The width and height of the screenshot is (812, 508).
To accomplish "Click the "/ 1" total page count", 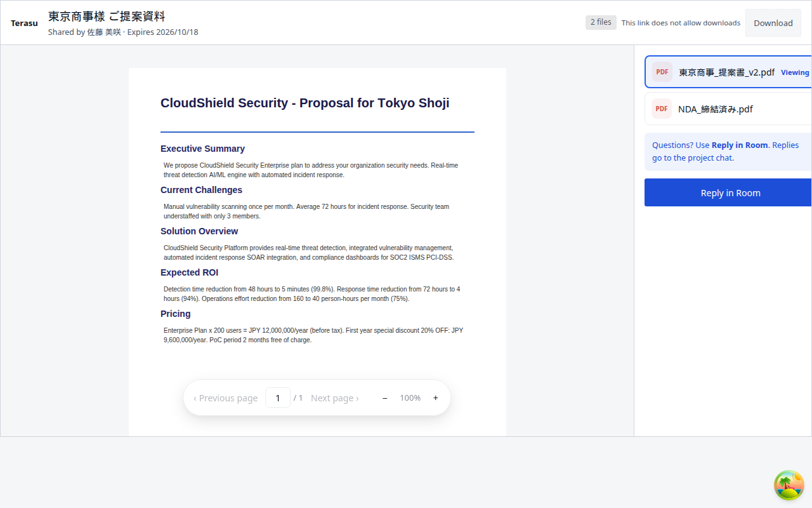I will 298,398.
